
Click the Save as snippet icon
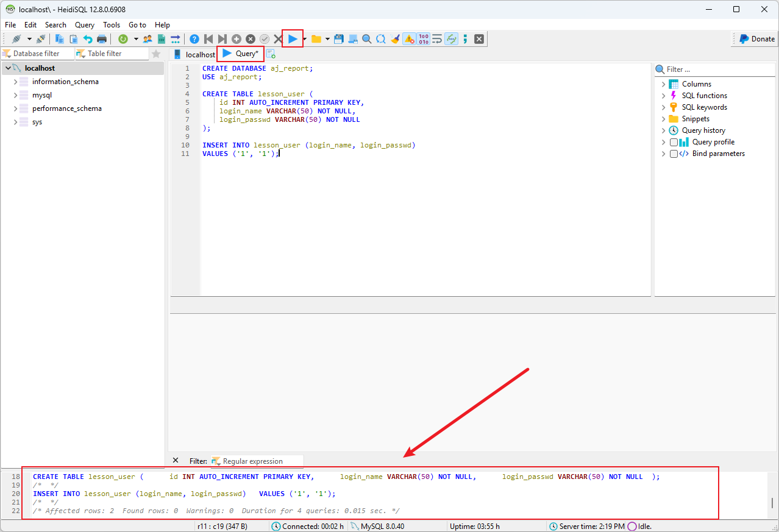pyautogui.click(x=353, y=39)
